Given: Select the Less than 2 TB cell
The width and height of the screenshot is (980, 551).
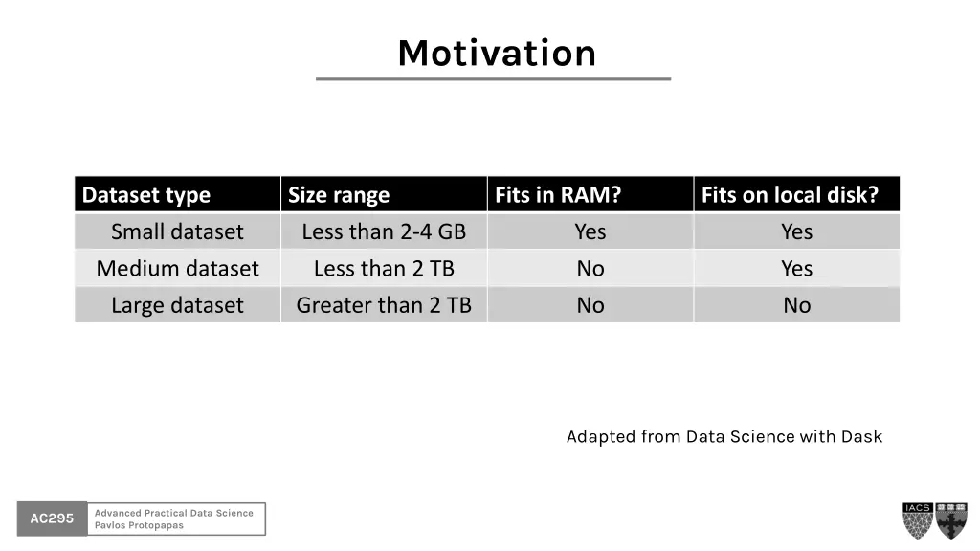Looking at the screenshot, I should click(384, 269).
